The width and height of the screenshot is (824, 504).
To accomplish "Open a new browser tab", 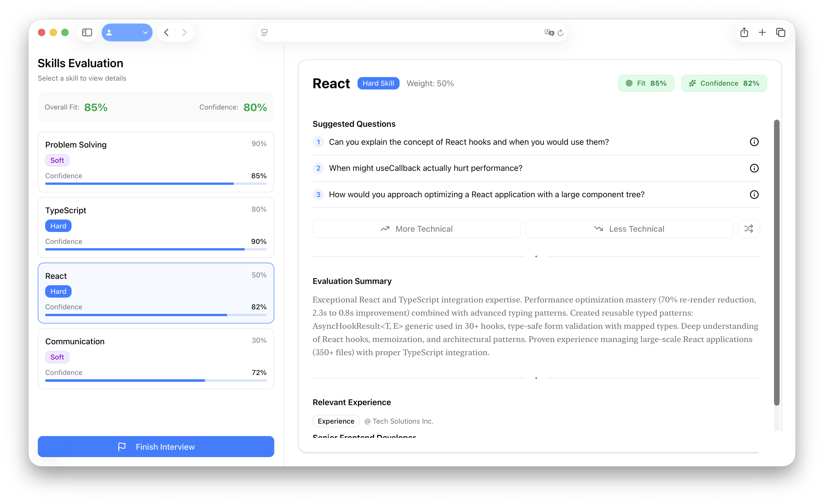I will [762, 32].
